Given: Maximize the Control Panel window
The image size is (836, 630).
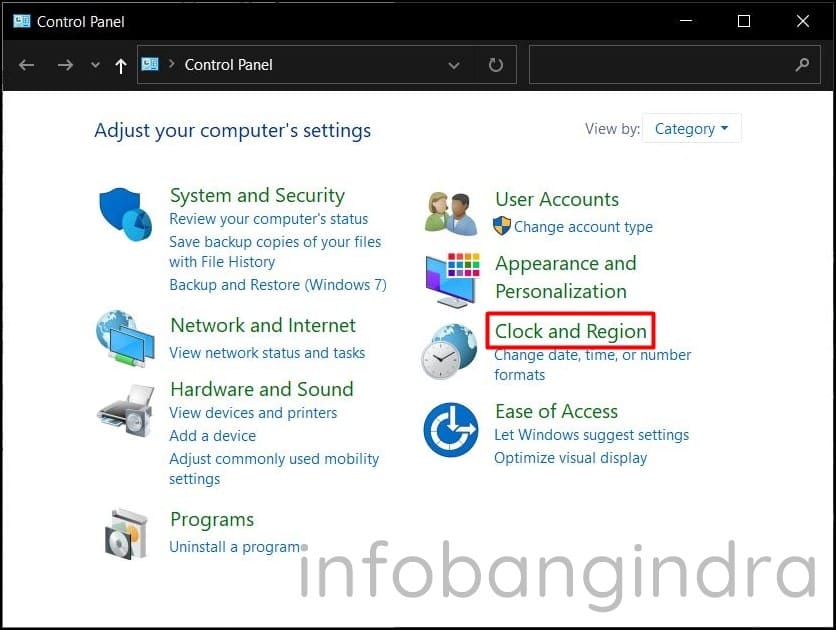Looking at the screenshot, I should [744, 21].
